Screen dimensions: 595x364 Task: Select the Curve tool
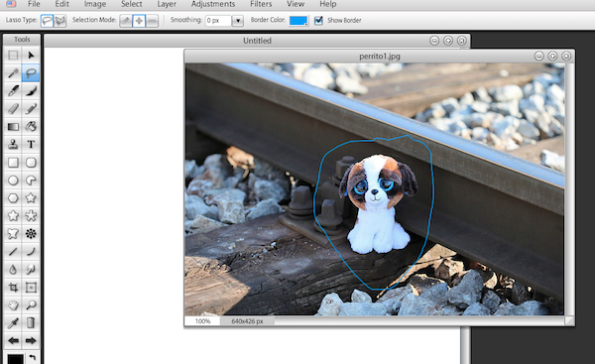coord(31,252)
